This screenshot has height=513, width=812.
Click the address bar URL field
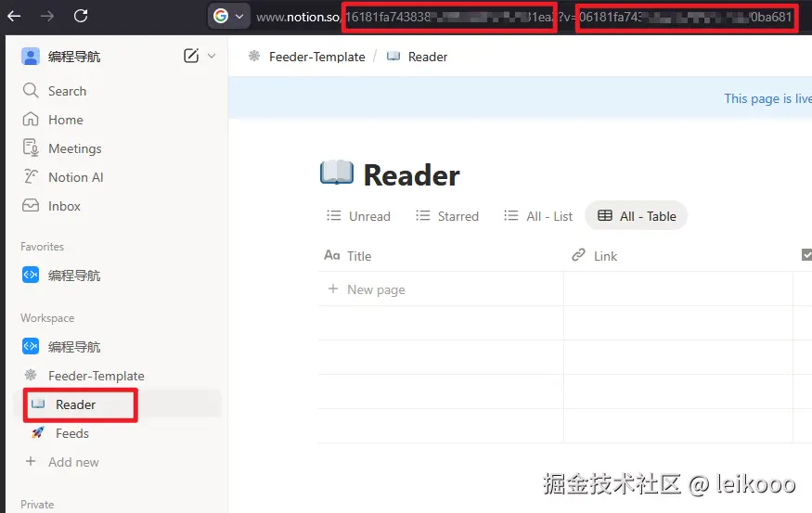524,17
